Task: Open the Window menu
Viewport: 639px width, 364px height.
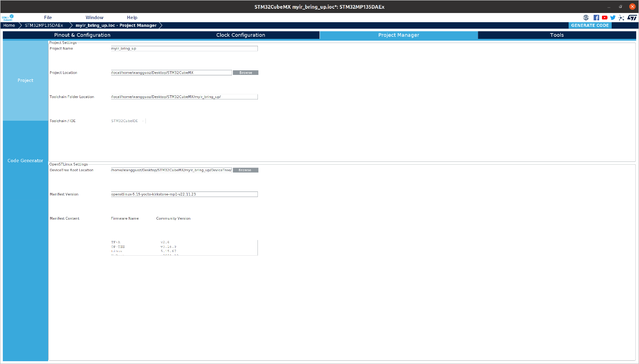Action: click(x=94, y=18)
